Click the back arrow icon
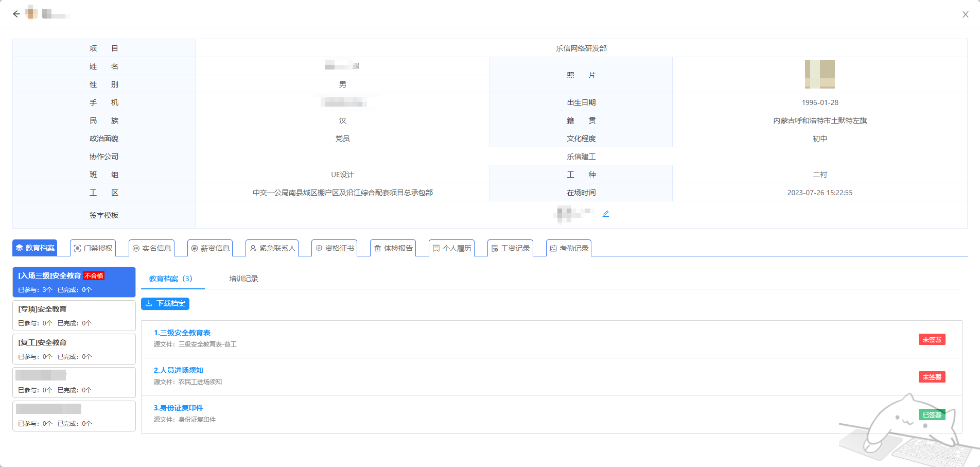The width and height of the screenshot is (980, 467). (x=16, y=14)
